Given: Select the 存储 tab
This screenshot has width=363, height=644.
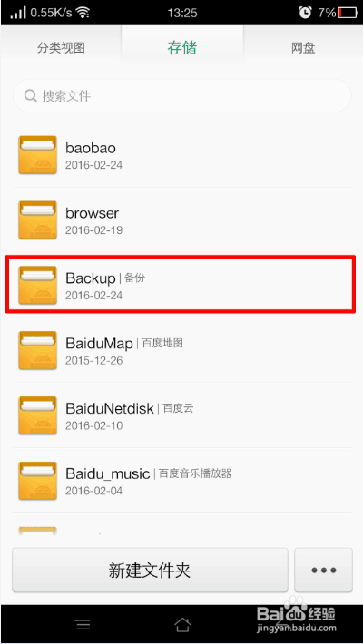Looking at the screenshot, I should [182, 48].
